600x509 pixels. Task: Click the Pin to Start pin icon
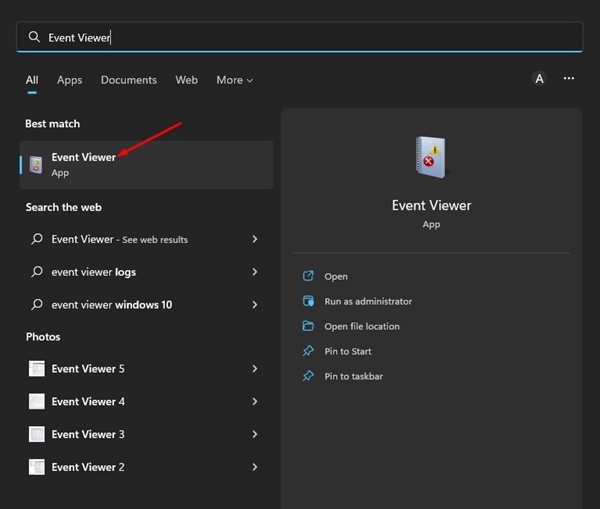coord(308,351)
